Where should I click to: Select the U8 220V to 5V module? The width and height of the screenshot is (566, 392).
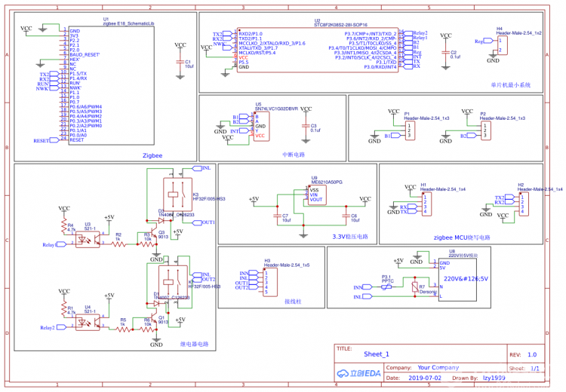457,280
